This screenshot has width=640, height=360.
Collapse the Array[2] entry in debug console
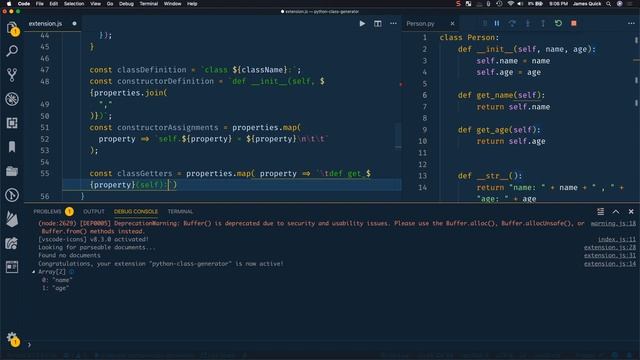point(34,271)
